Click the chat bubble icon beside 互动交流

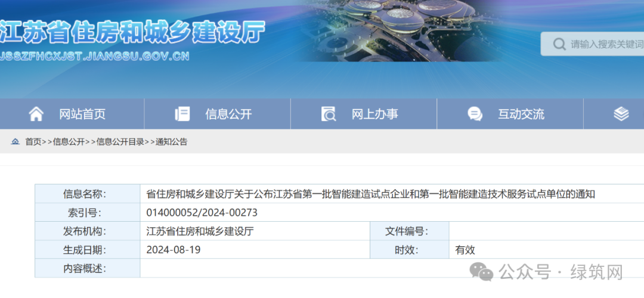point(475,114)
